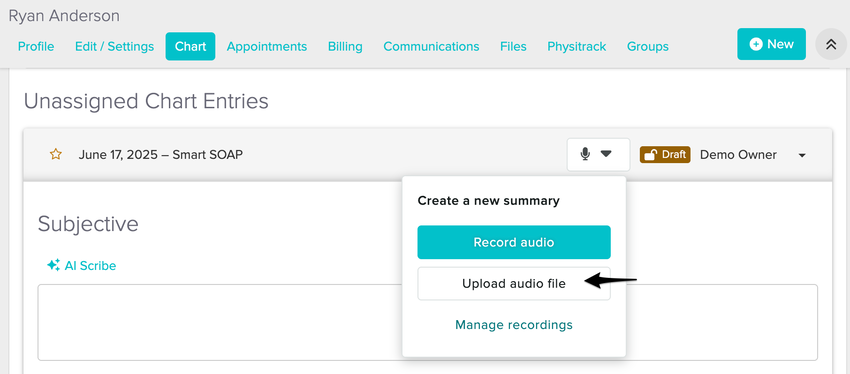The image size is (850, 374).
Task: Expand the Demo Owner dropdown arrow
Action: 802,156
